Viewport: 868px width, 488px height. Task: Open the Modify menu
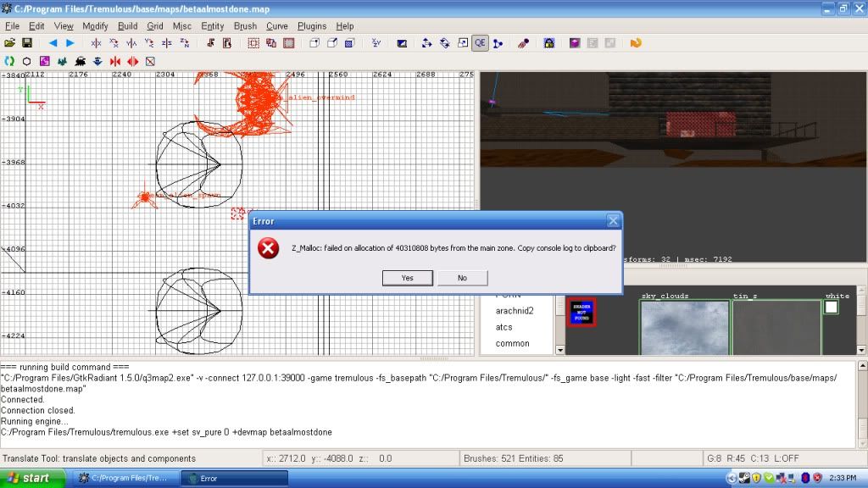tap(95, 26)
